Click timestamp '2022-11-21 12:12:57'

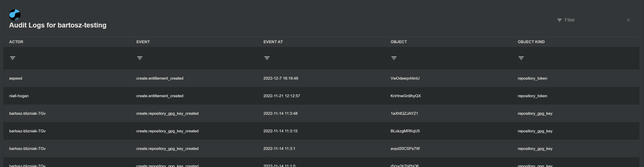[282, 96]
